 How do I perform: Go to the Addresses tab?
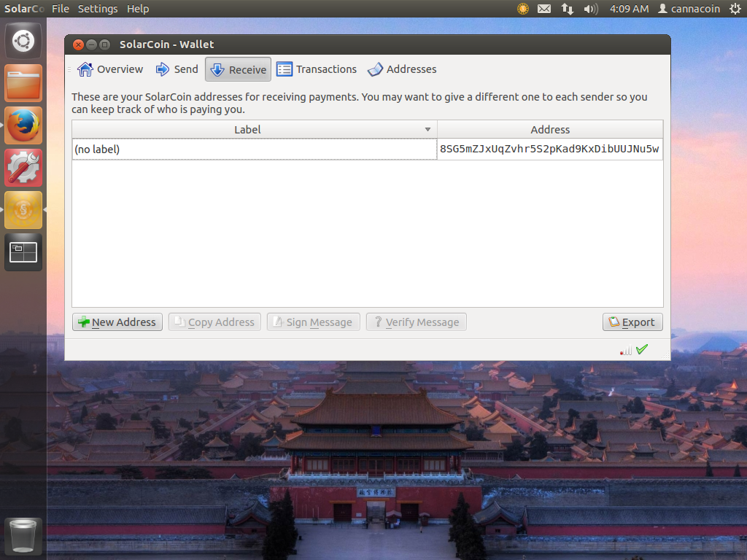402,69
